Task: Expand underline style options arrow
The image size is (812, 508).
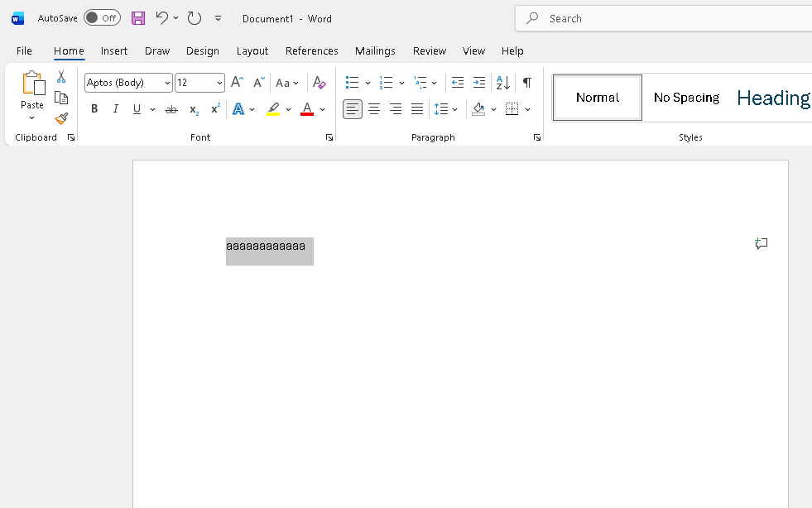Action: (x=153, y=109)
